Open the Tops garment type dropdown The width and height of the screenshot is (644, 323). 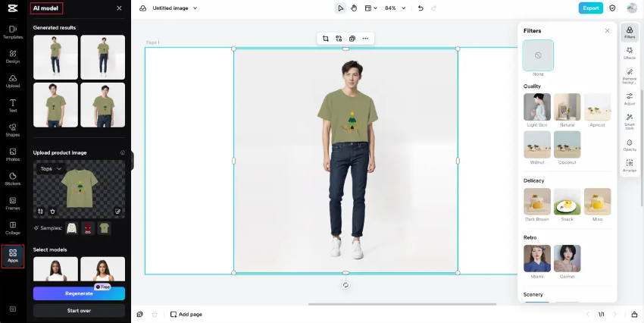pyautogui.click(x=51, y=169)
